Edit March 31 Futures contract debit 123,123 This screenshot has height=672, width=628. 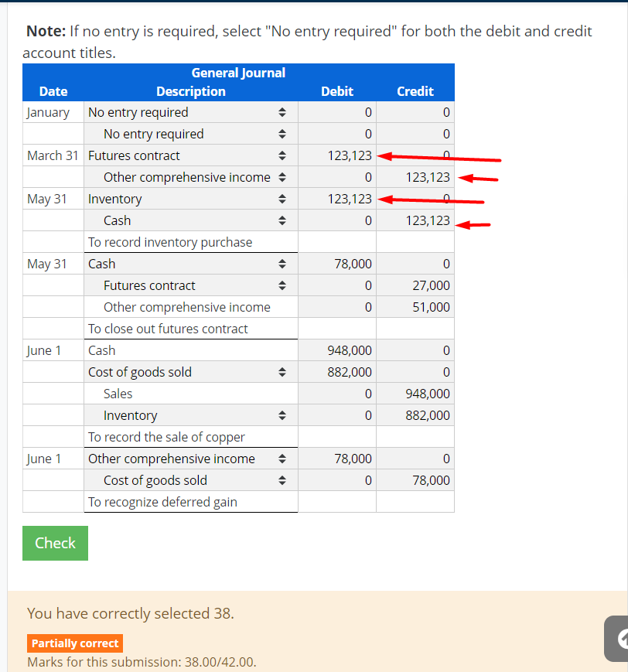click(337, 155)
